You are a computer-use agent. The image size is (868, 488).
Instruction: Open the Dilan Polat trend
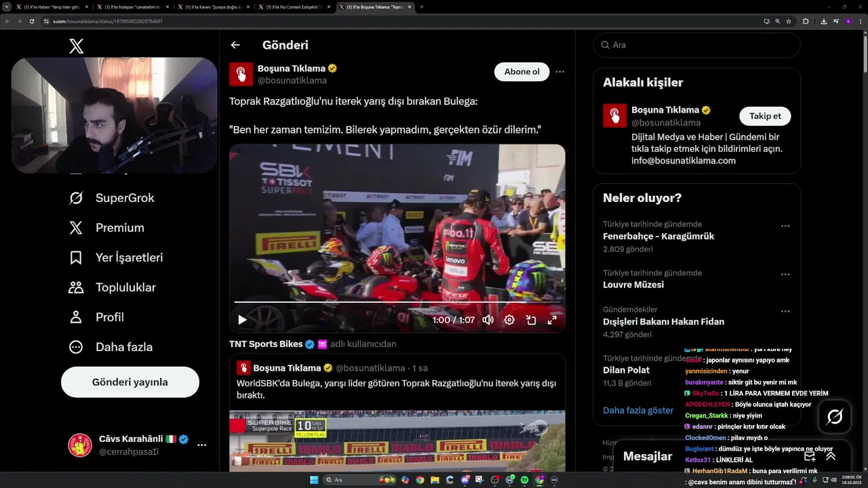click(x=626, y=370)
